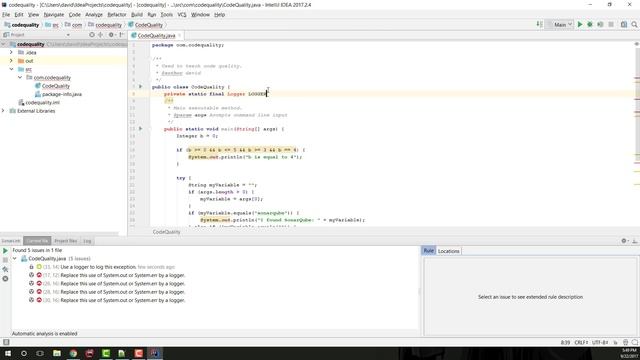This screenshot has height=360, width=640.
Task: Click UTF-8 encoding in status bar
Action: 600,342
